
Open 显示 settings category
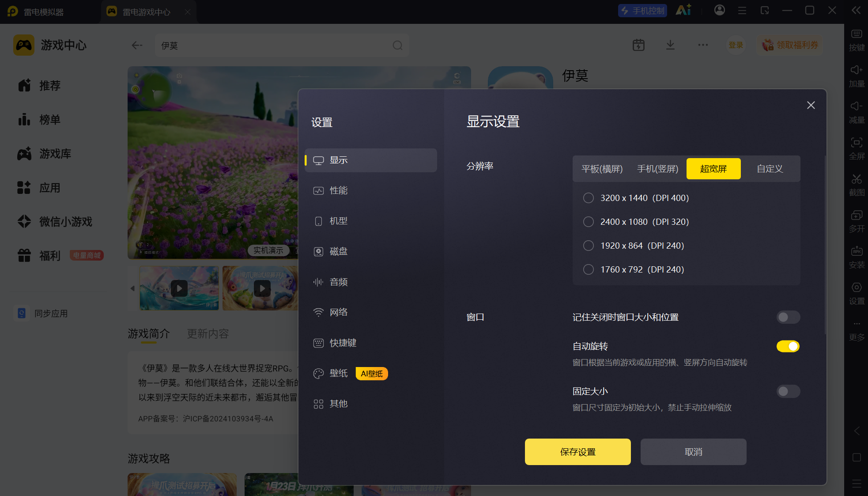tap(371, 160)
